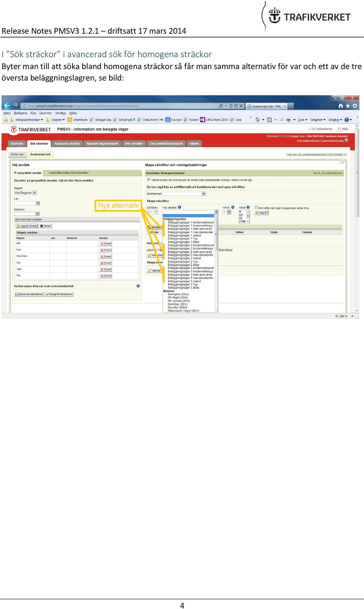Open the Län dropdown
The image size is (364, 609).
coord(27,203)
